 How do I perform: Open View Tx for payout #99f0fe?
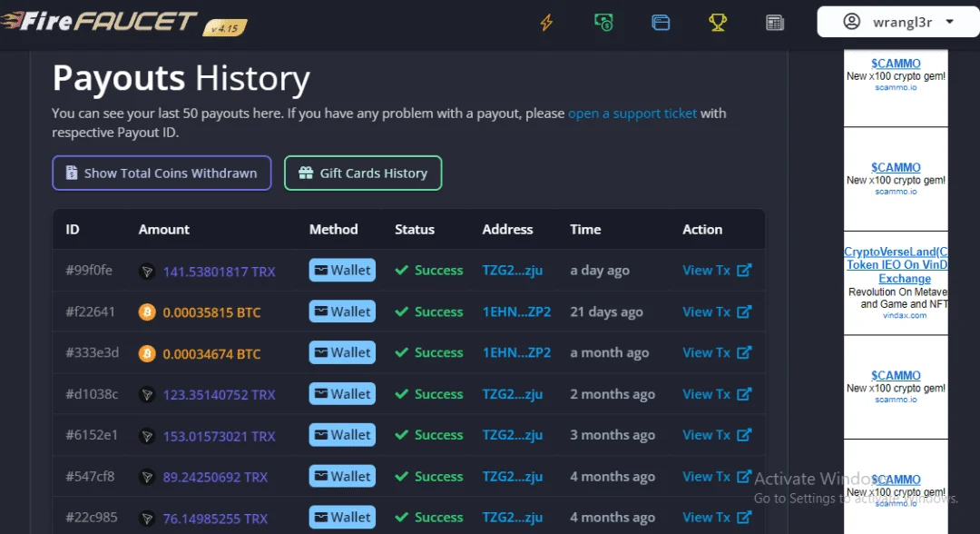coord(717,270)
